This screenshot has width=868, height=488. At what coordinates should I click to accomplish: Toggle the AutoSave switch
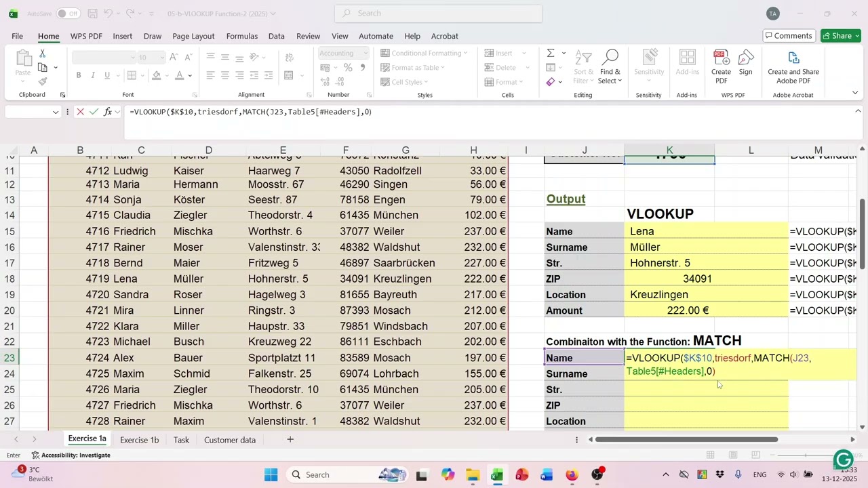[x=68, y=14]
